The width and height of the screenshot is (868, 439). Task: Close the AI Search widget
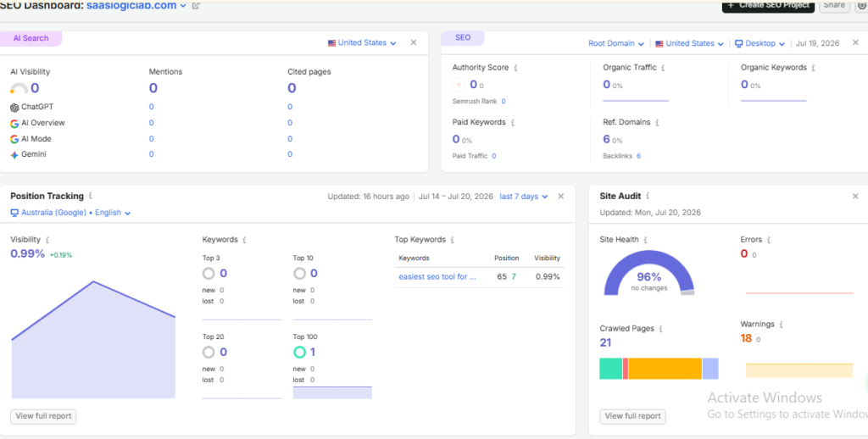[x=413, y=42]
